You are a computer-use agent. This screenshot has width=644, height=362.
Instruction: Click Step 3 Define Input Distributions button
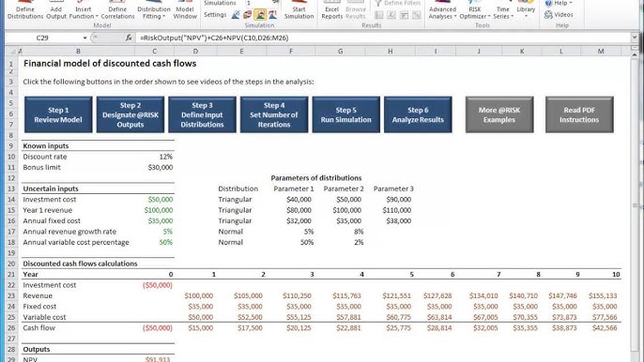click(x=202, y=115)
